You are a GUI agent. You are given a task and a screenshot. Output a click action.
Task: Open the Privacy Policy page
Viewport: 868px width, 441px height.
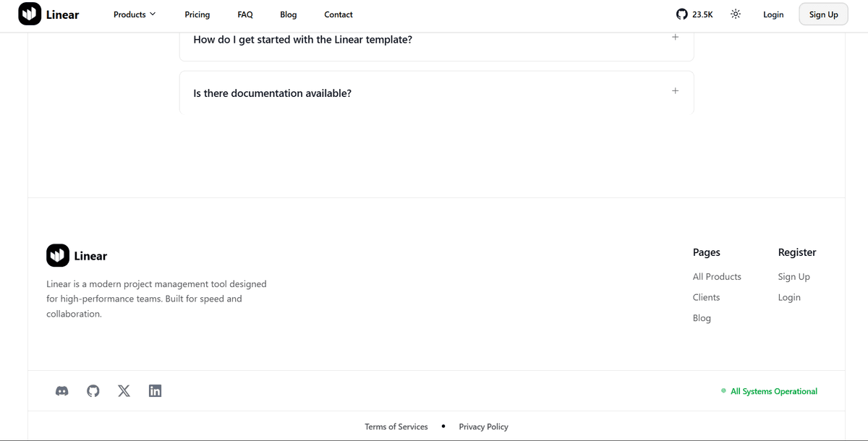(483, 427)
